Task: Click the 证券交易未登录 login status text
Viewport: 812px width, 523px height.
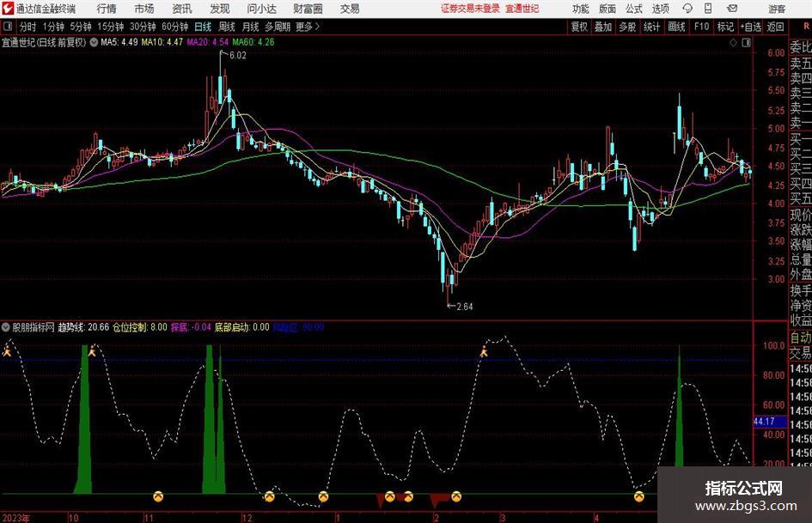Action: point(469,9)
